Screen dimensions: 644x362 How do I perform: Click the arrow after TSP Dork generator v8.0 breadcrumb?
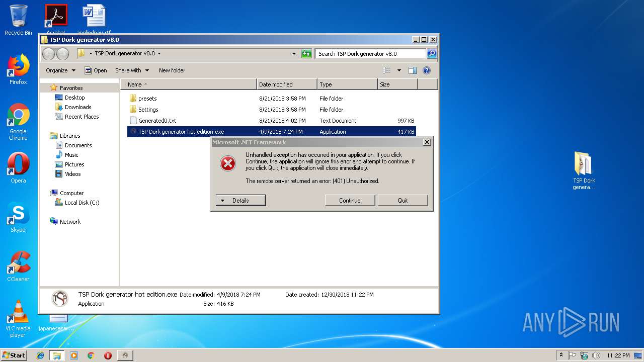[x=159, y=53]
